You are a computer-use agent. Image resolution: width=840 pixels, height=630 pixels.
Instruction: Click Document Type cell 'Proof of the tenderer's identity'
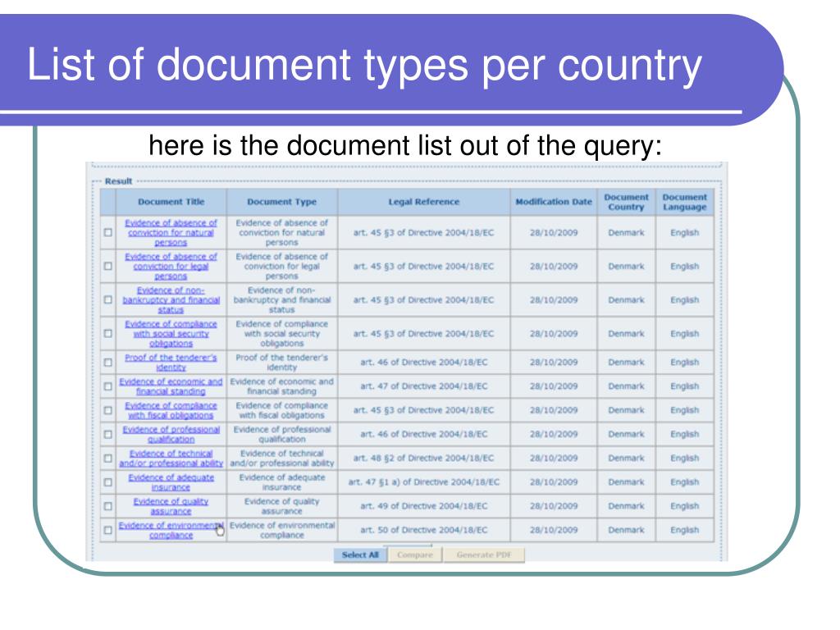pyautogui.click(x=282, y=362)
